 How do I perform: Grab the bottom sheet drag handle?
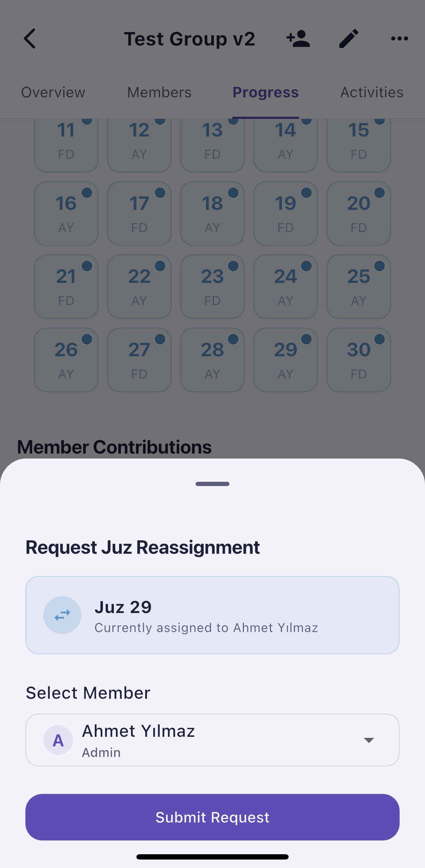coord(212,484)
